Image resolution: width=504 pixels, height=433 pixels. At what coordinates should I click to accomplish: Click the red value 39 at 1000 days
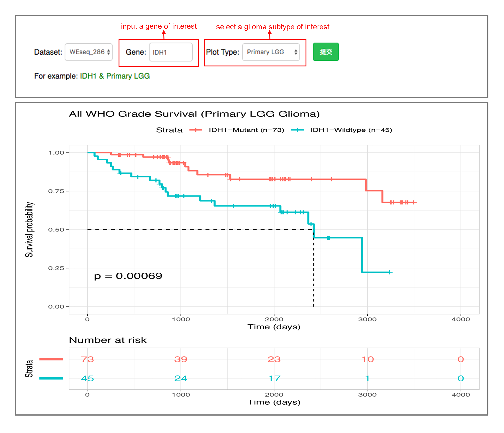point(181,359)
